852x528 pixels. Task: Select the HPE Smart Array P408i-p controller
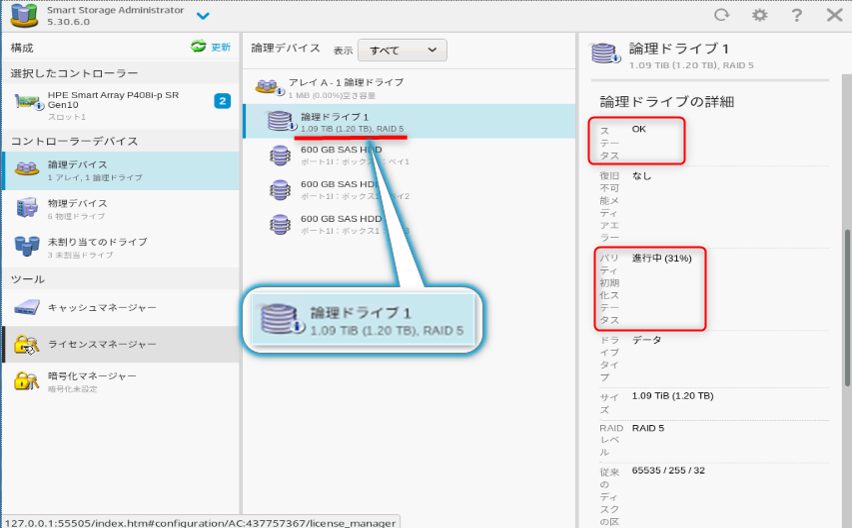(x=121, y=105)
